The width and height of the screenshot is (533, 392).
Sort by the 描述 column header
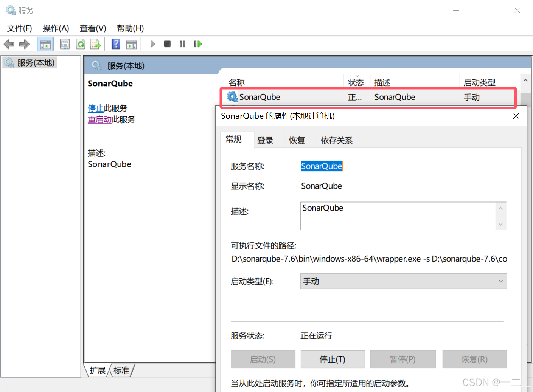(x=415, y=82)
